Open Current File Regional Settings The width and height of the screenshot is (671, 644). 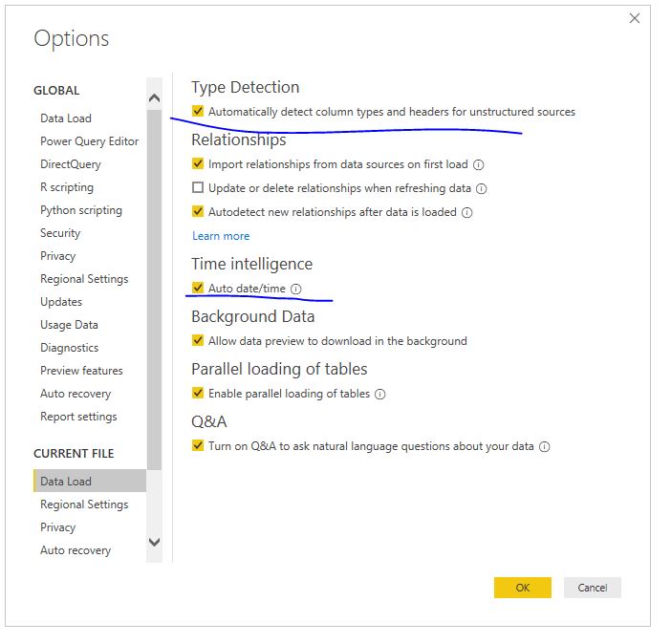[84, 504]
